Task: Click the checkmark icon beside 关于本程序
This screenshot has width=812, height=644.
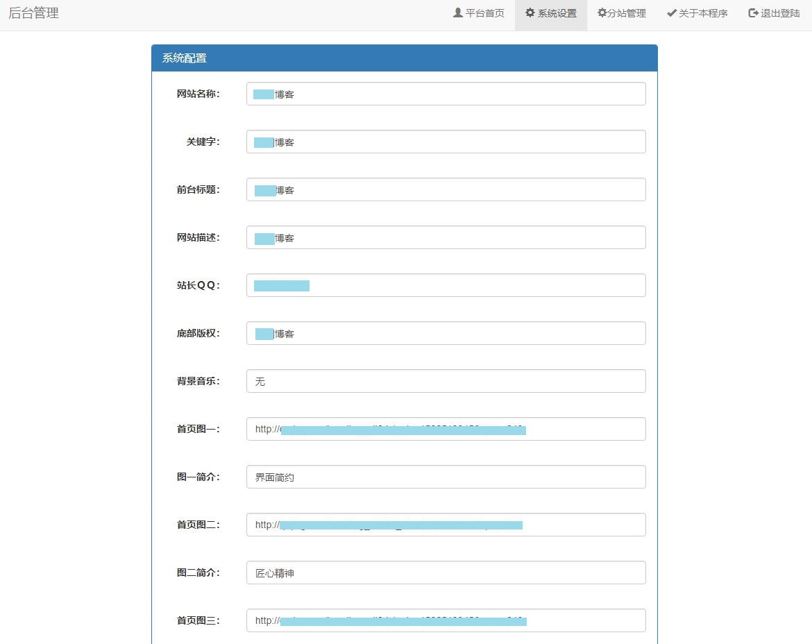Action: pyautogui.click(x=671, y=13)
